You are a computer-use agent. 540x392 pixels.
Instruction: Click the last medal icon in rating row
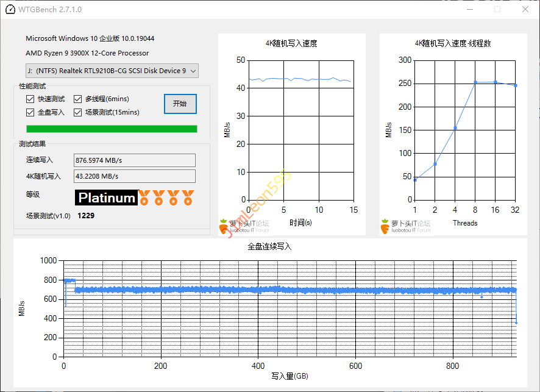188,198
